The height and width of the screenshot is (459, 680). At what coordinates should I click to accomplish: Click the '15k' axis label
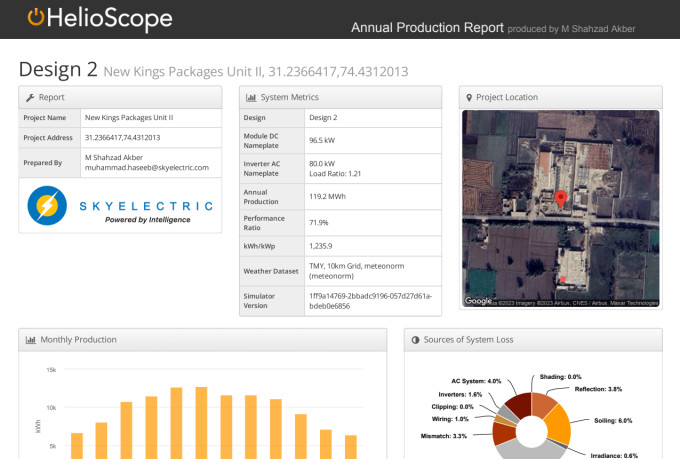tap(51, 370)
